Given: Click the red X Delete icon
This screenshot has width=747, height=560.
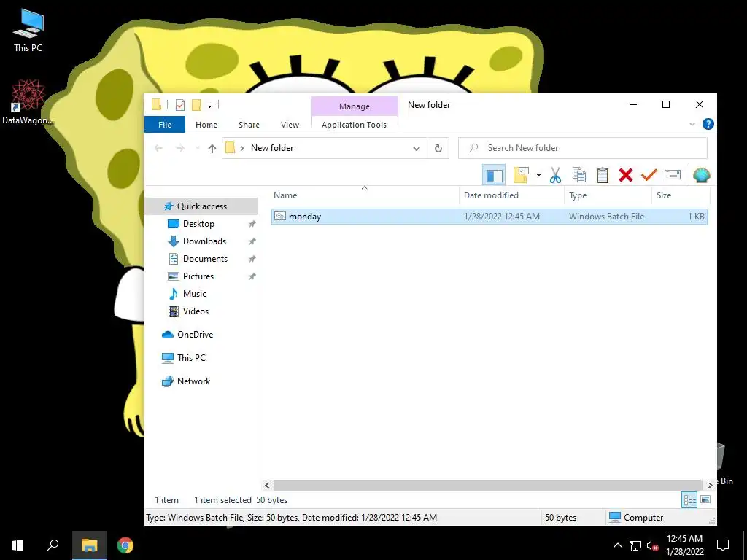Looking at the screenshot, I should click(625, 175).
